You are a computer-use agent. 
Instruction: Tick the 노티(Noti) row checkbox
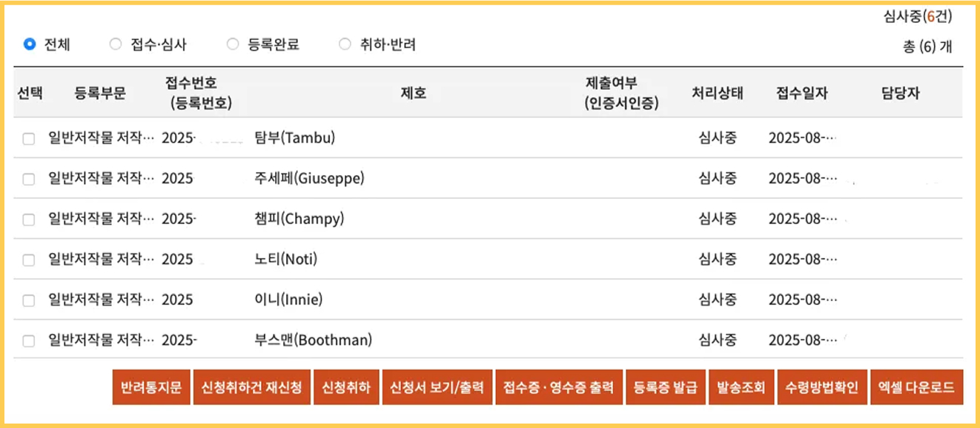click(x=29, y=260)
